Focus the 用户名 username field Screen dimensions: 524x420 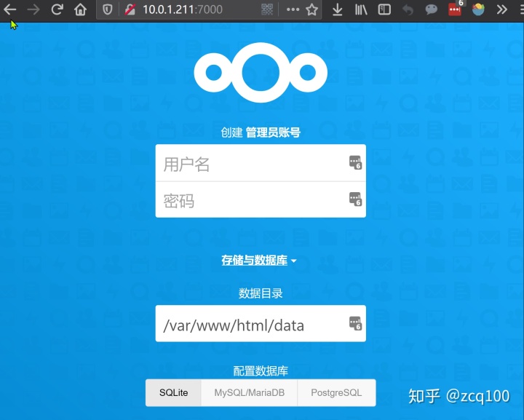(261, 163)
